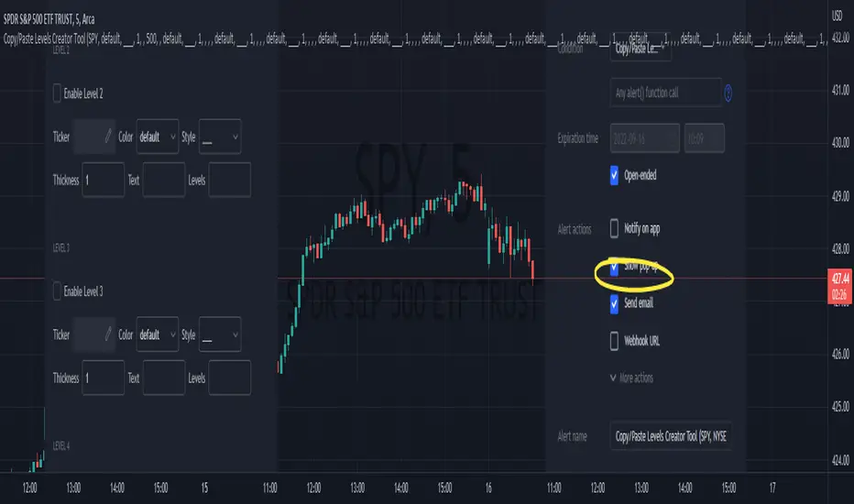The image size is (854, 504).
Task: Disable the Send email alert action
Action: pyautogui.click(x=616, y=303)
